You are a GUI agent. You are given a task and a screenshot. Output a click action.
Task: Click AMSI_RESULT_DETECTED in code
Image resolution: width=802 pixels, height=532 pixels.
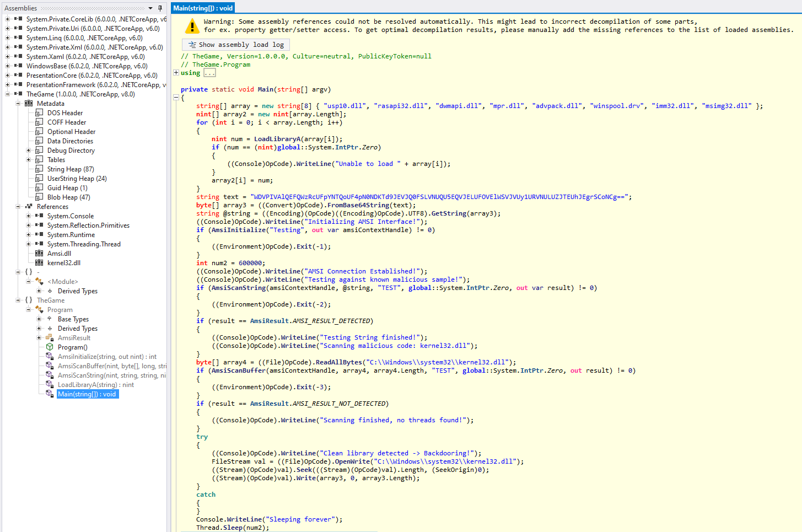click(x=331, y=321)
